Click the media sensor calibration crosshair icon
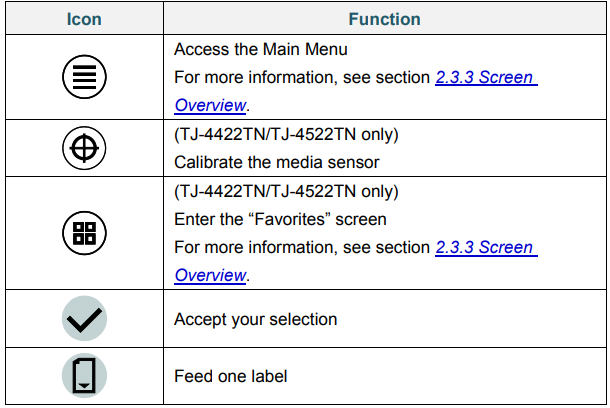610x408 pixels. click(x=84, y=148)
